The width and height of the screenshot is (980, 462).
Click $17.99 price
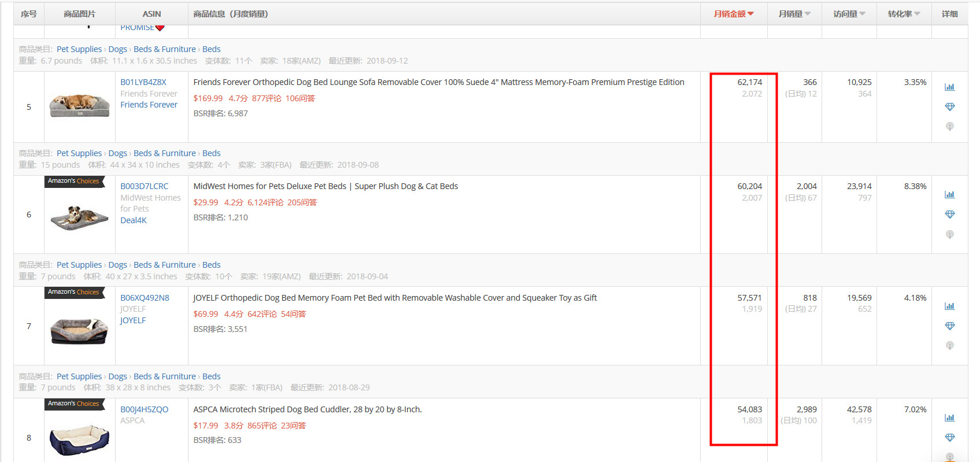click(x=206, y=426)
